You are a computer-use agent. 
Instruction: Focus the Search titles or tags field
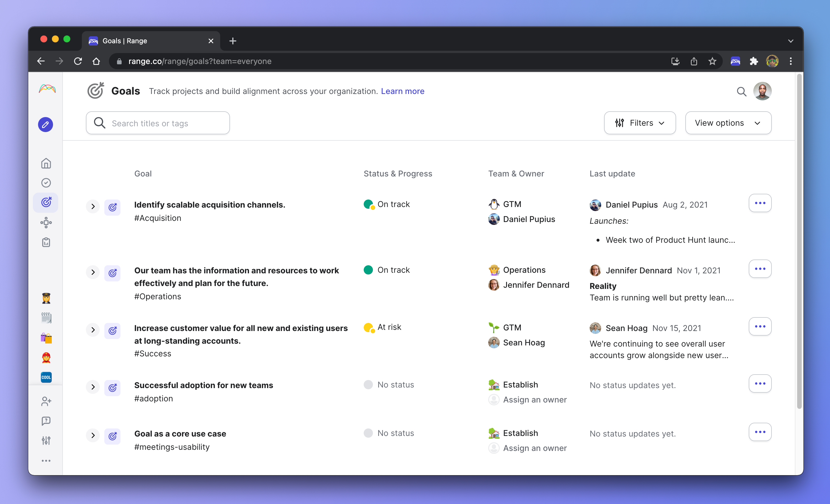click(158, 123)
